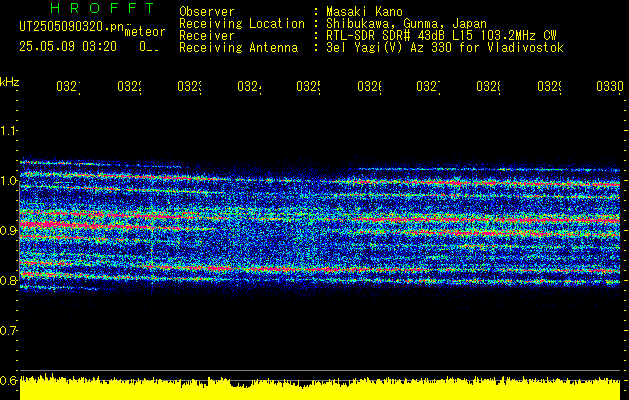Click the 0323 time axis marker
Image resolution: width=629 pixels, height=400 pixels.
tap(189, 87)
